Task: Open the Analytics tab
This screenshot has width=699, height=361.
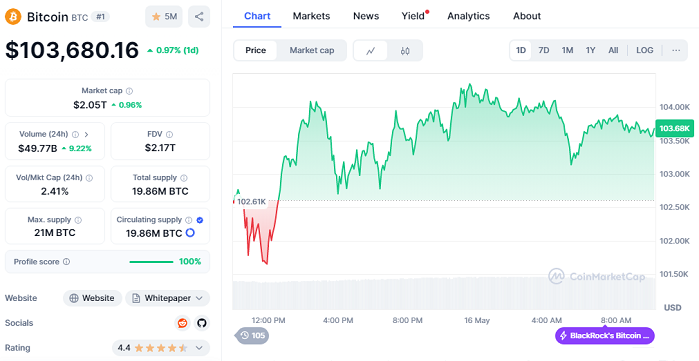Action: [x=469, y=16]
